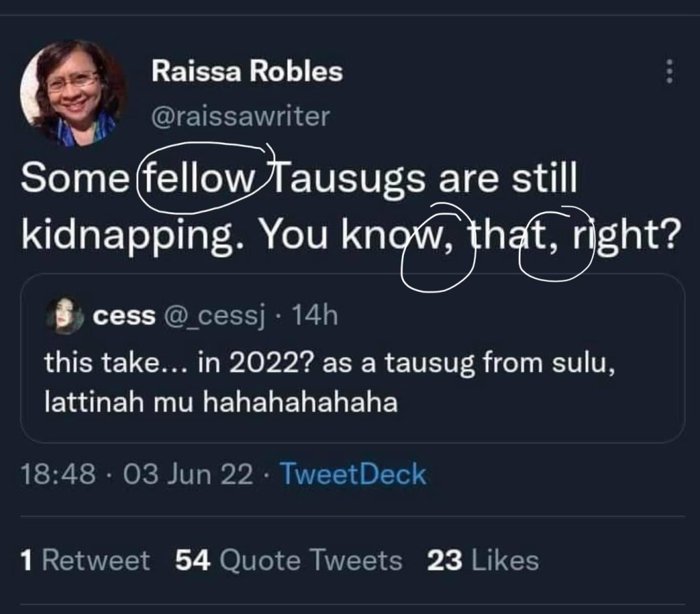Click the 18:48 tweet time
Viewport: 700px width, 614px height.
point(58,475)
